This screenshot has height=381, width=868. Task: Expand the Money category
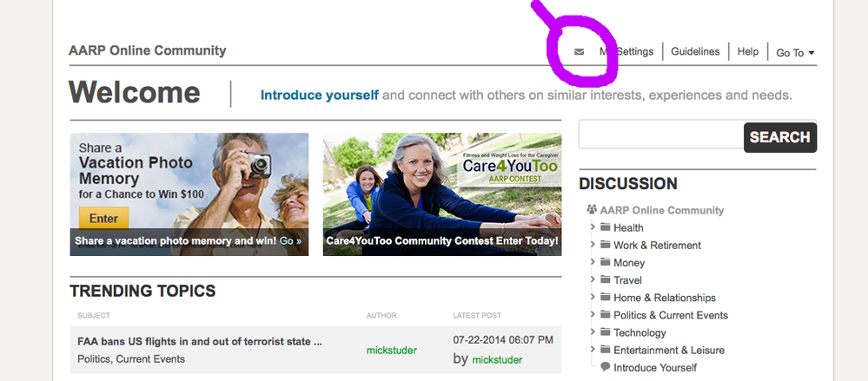593,261
